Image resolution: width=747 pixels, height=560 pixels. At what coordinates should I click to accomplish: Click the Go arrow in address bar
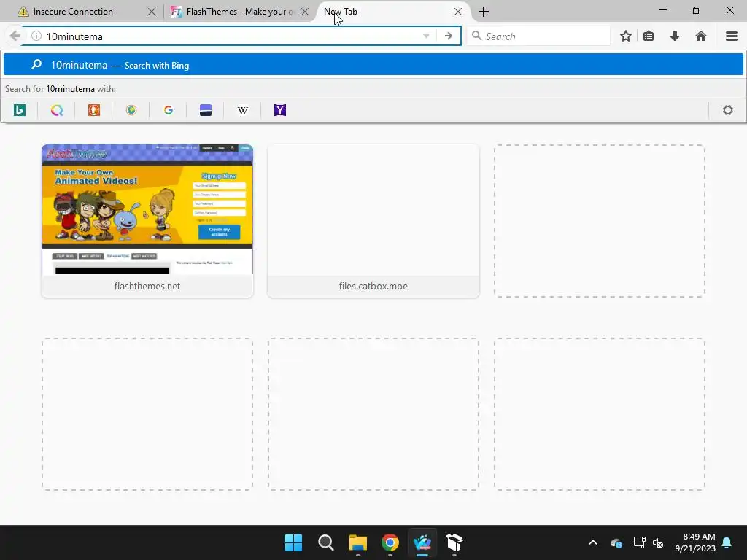tap(449, 36)
